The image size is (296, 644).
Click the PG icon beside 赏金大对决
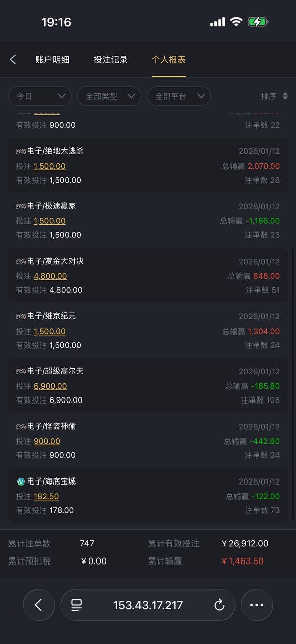(x=19, y=261)
